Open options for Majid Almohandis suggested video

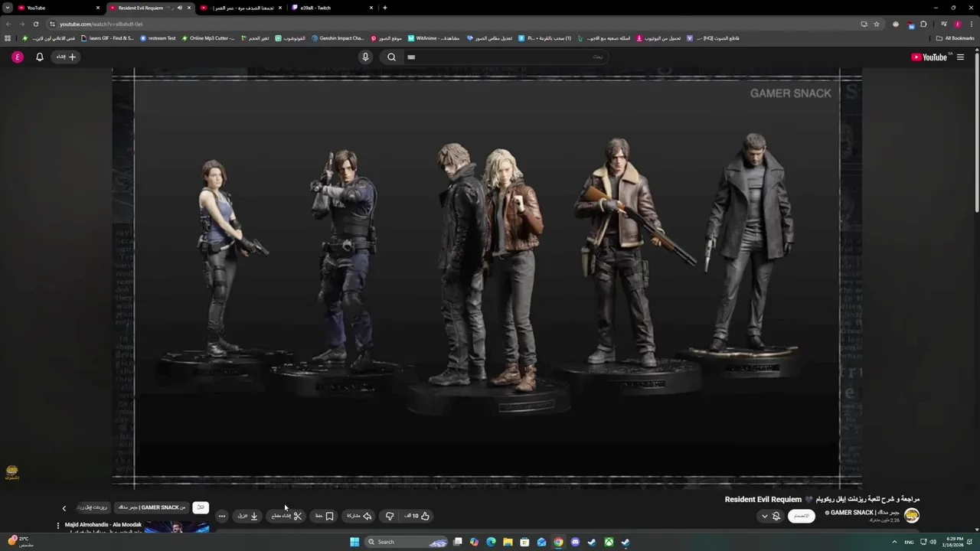[x=57, y=526]
